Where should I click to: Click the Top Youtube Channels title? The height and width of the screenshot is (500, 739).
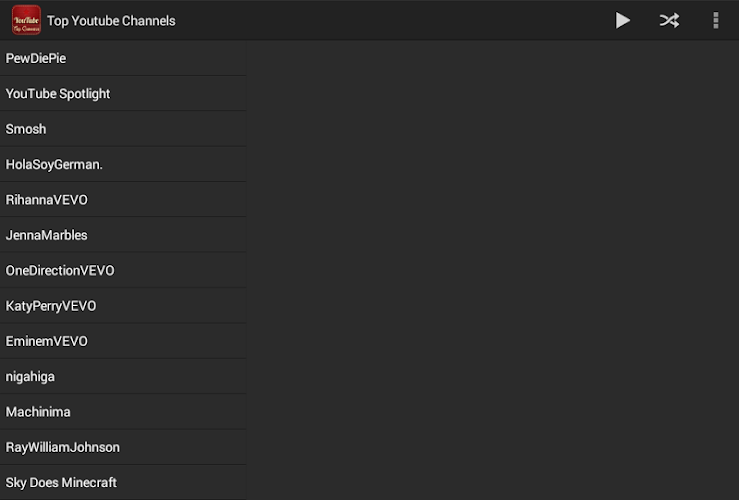click(x=111, y=20)
